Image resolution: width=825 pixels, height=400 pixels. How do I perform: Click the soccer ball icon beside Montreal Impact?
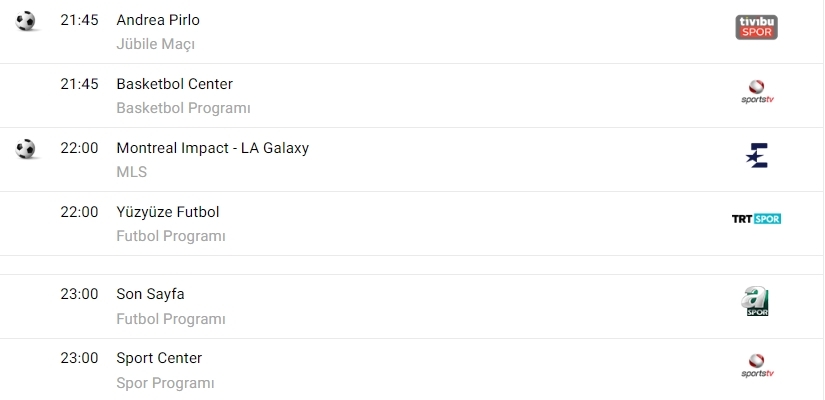tap(26, 148)
